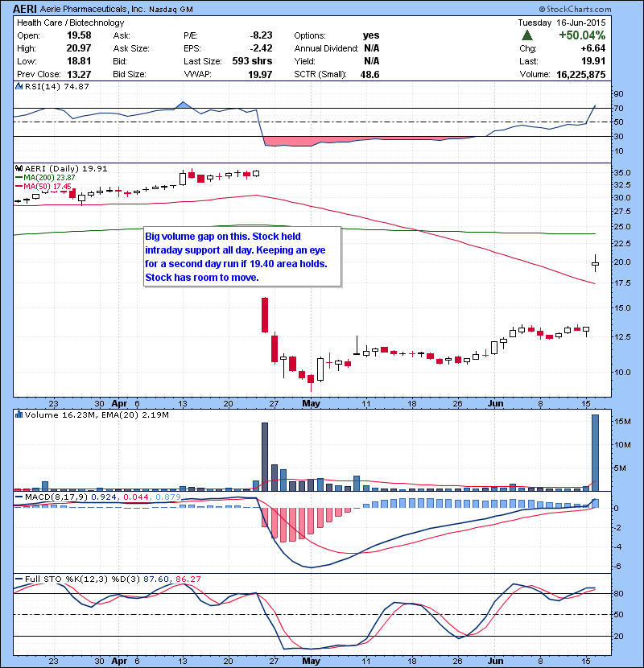Click the EPS value -2.42
This screenshot has height=668, width=644.
261,48
